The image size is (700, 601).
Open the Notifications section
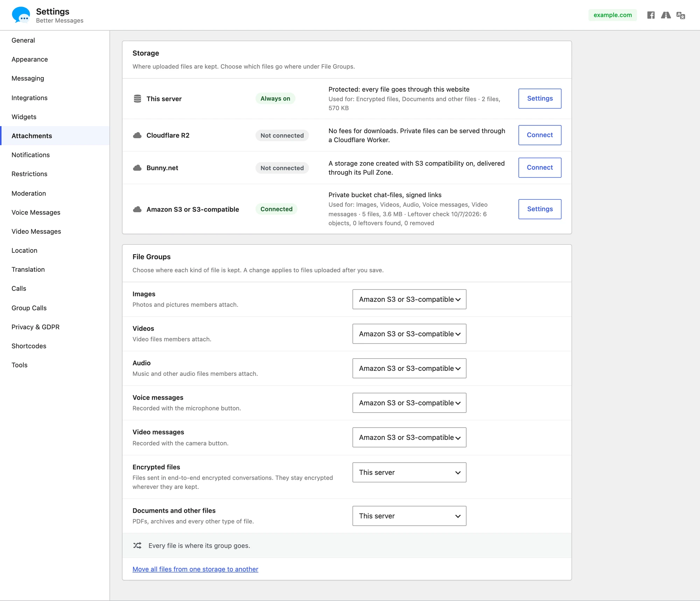point(55,155)
